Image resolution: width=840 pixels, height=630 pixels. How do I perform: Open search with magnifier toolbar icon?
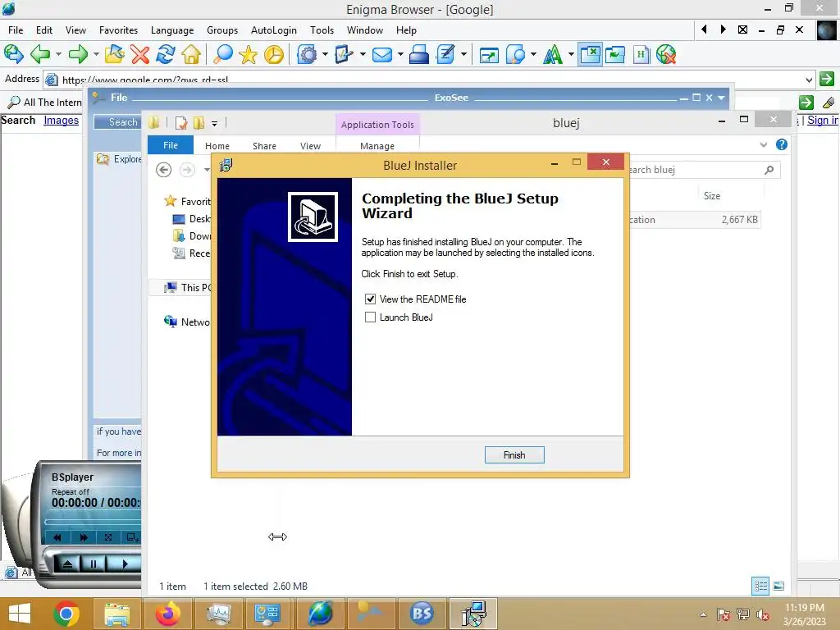pyautogui.click(x=223, y=54)
